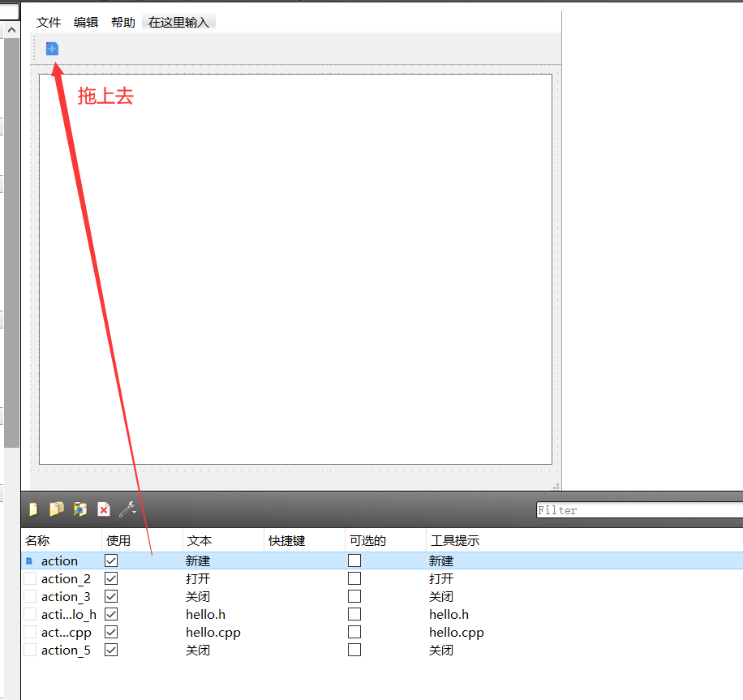Click the left panel vertical scrollbar thumb

12,243
